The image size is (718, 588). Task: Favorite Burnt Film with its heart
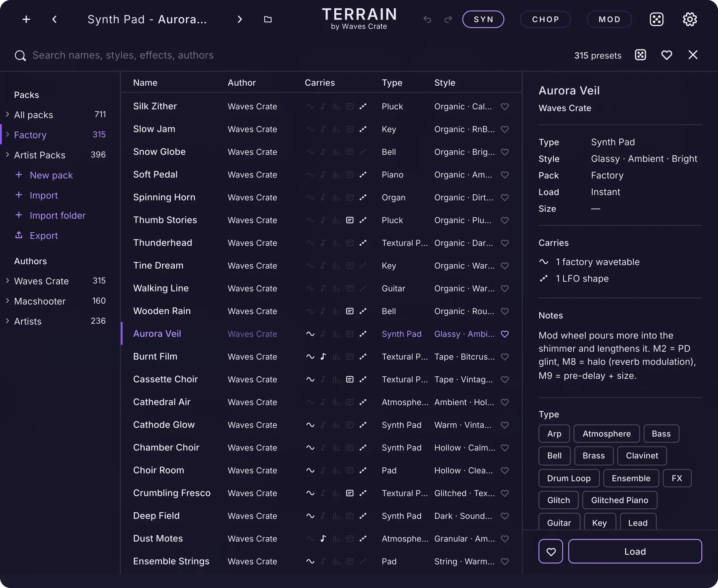click(x=505, y=357)
